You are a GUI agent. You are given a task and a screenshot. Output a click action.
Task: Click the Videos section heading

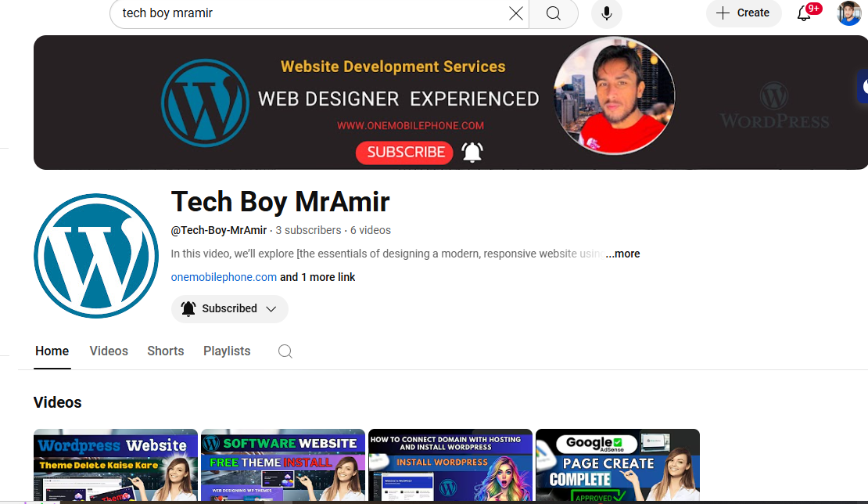coord(58,402)
